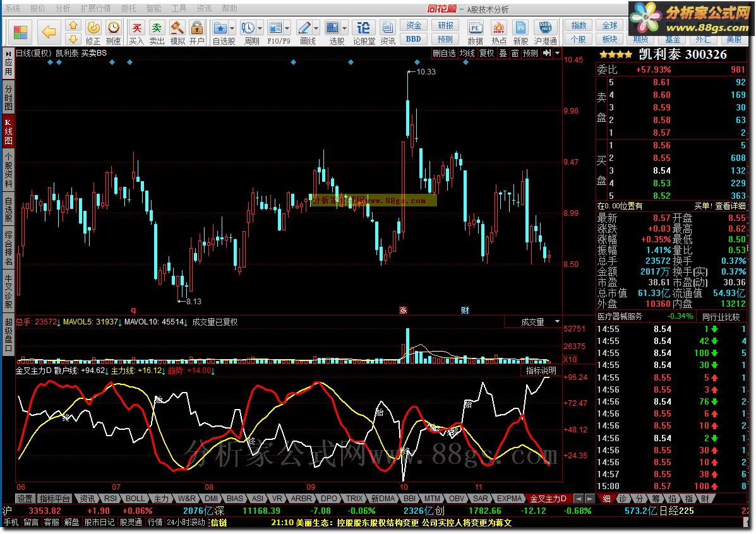Image resolution: width=756 pixels, height=534 pixels.
Task: Expand the 画线 drawing dropdown arrow
Action: click(x=316, y=28)
